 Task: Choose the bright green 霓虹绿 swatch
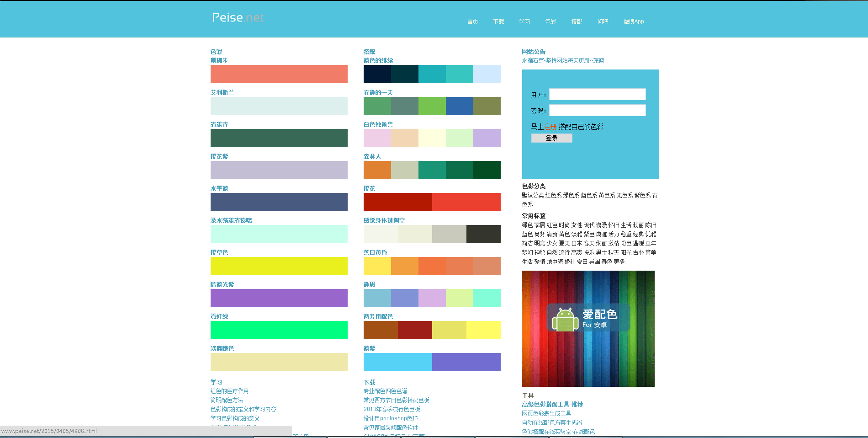[279, 330]
